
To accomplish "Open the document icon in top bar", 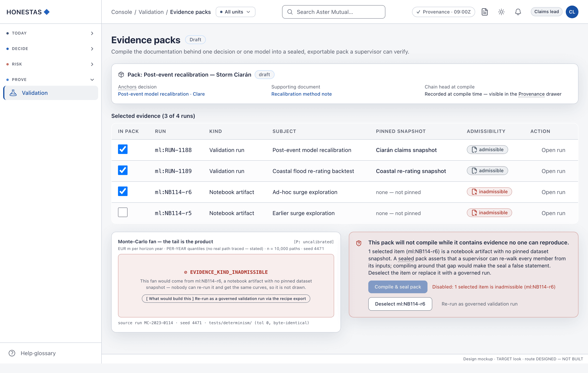I will coord(485,12).
